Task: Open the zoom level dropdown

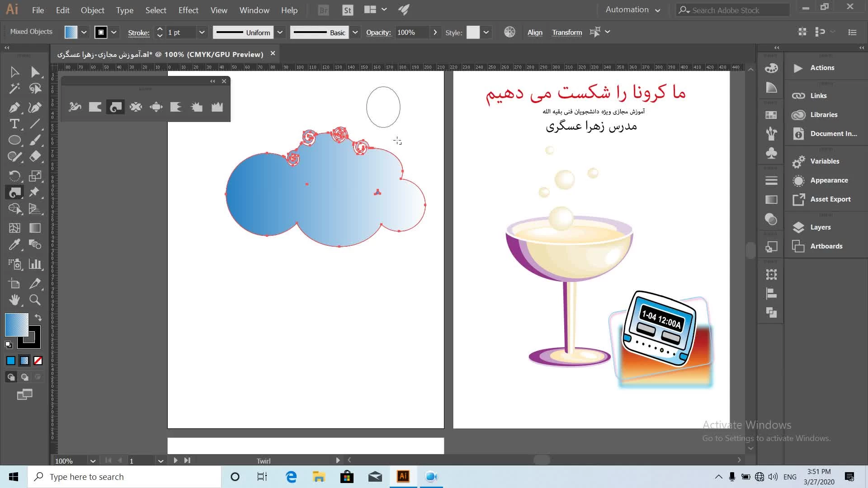Action: [x=93, y=461]
